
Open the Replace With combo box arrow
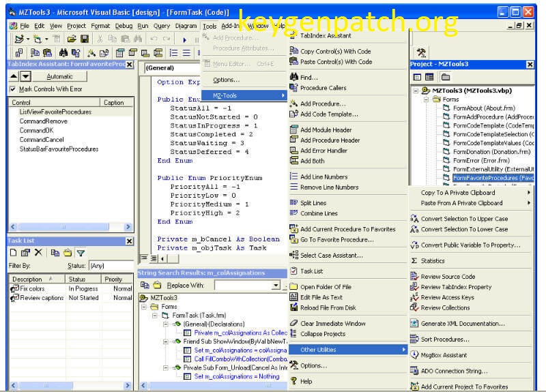pos(276,286)
